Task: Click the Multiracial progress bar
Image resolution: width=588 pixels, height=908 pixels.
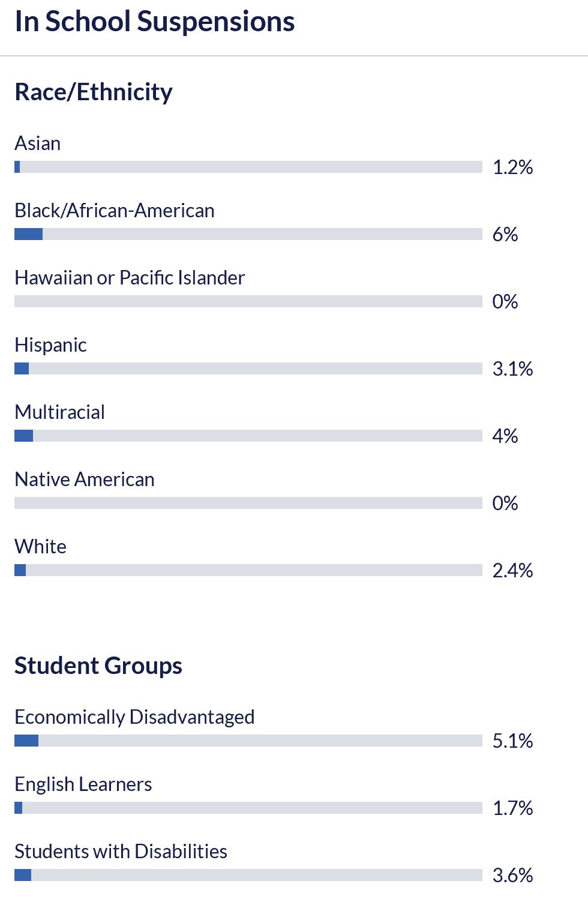Action: click(x=248, y=436)
